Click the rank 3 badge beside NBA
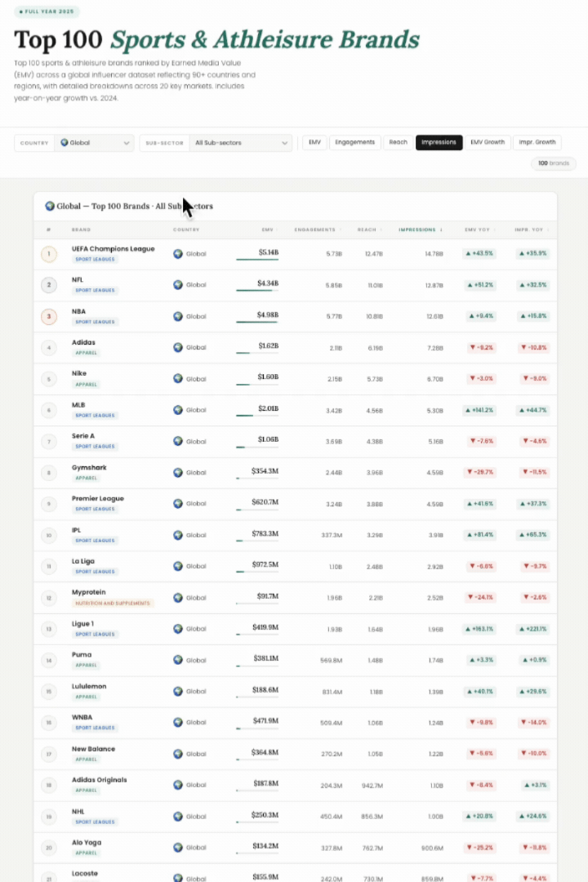The width and height of the screenshot is (588, 882). (49, 317)
